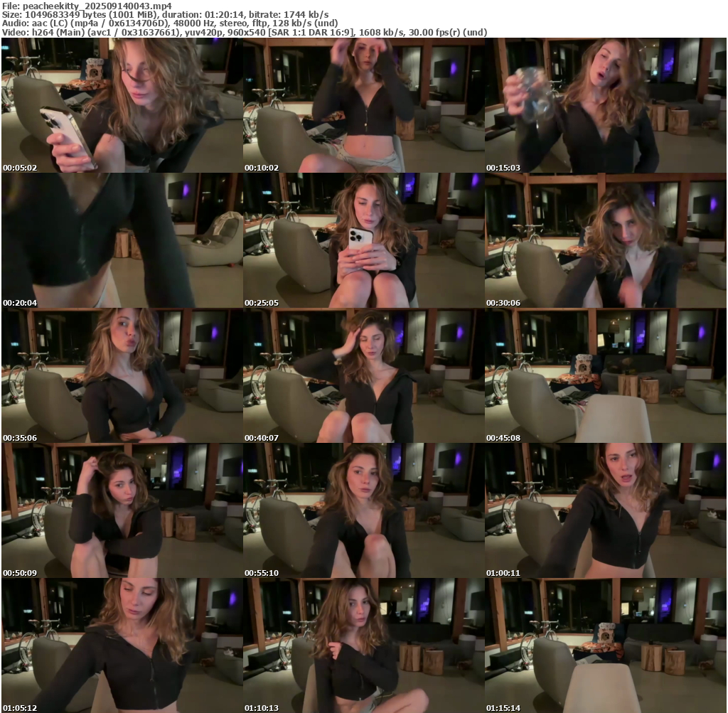This screenshot has height=713, width=728.
Task: Select the frame at 01:00:11
Action: (x=606, y=510)
